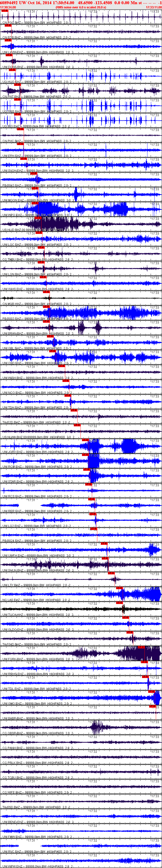Select the PB B024 EHZ trace label
Screen dimensions: 162x868
(x=37, y=541)
